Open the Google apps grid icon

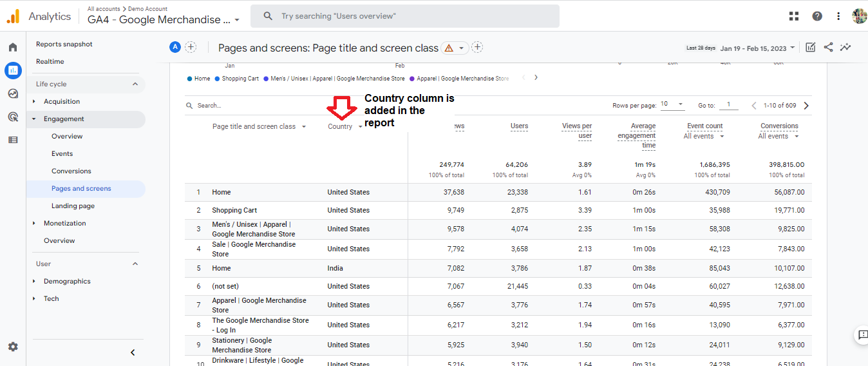pos(794,16)
